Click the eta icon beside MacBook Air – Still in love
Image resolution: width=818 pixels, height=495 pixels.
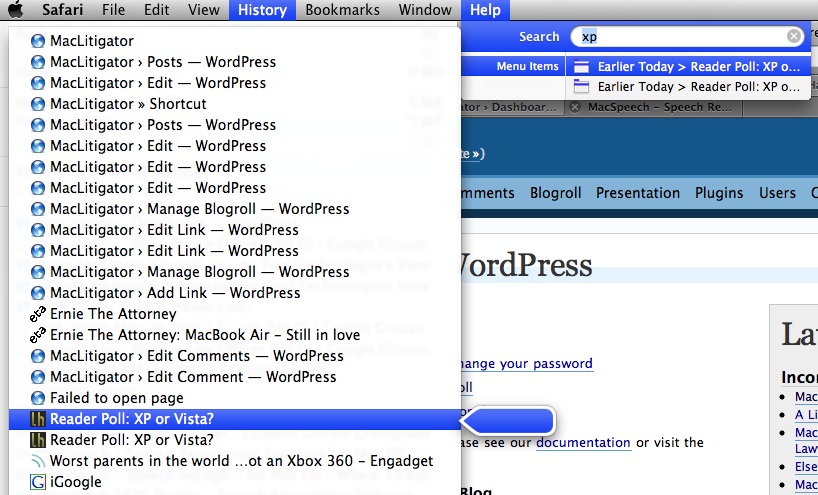pos(38,335)
